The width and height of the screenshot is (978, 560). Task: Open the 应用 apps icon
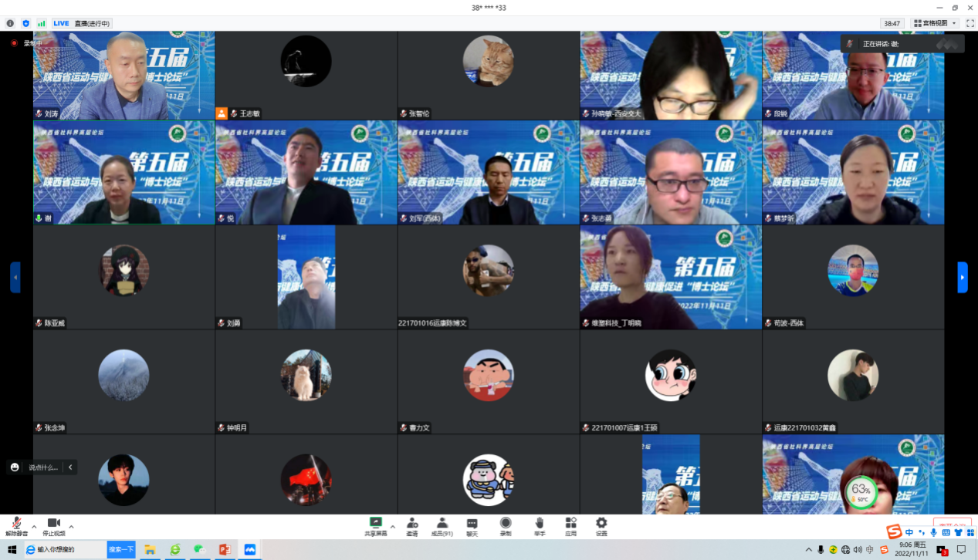tap(570, 526)
